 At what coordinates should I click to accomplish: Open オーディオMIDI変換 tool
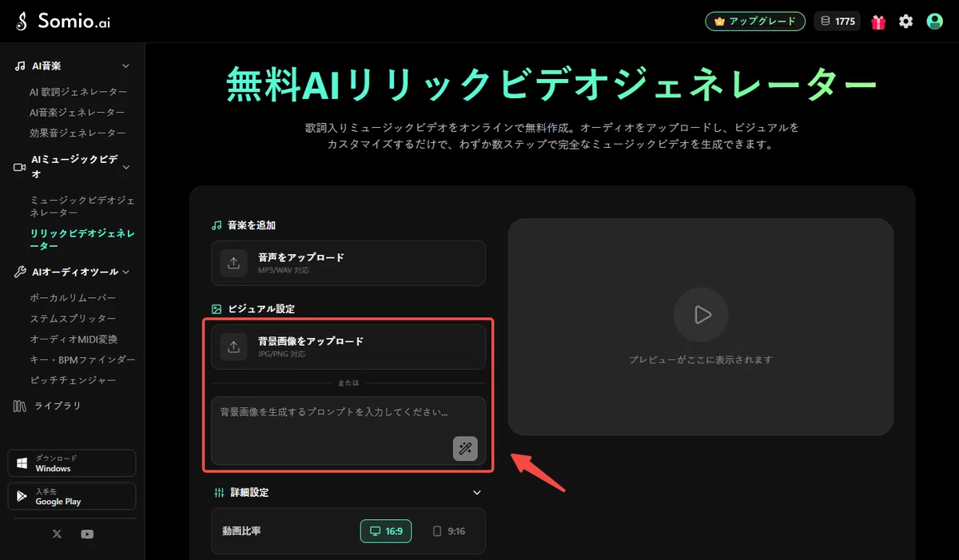coord(74,340)
